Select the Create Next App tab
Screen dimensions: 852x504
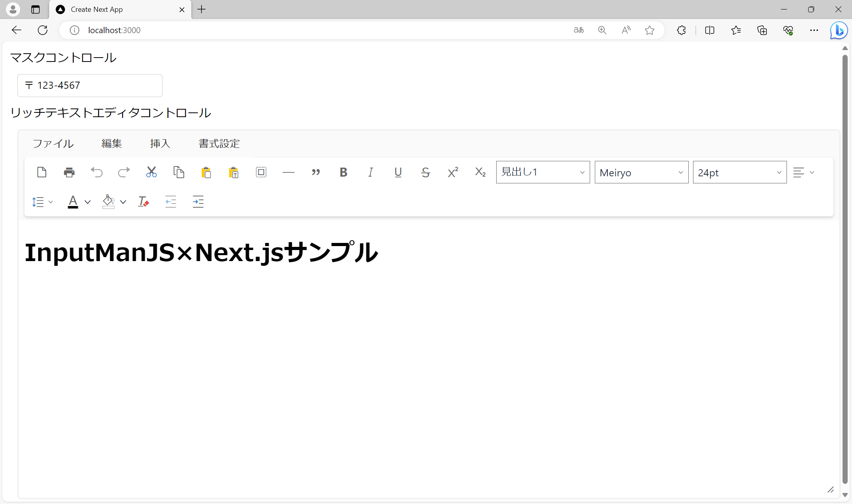point(120,9)
